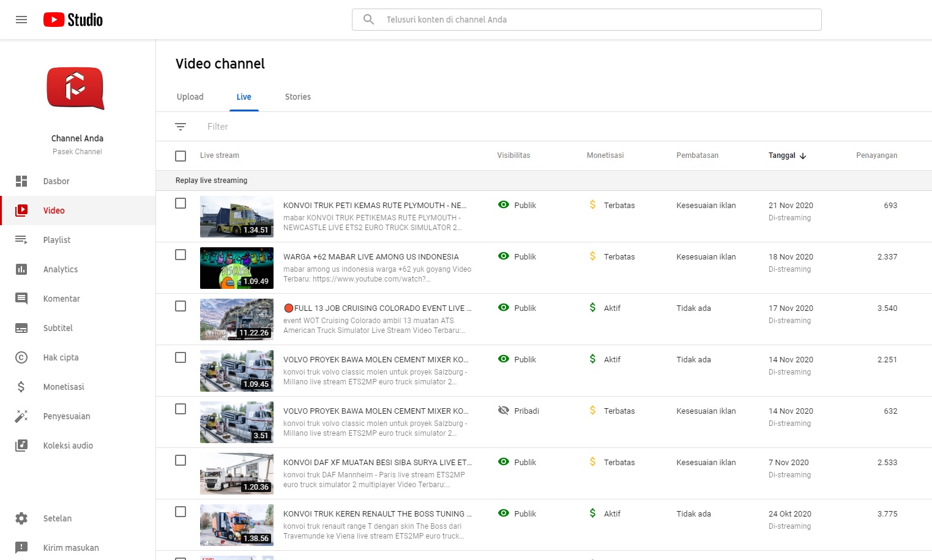The width and height of the screenshot is (932, 560).
Task: Click the Komentar comment icon
Action: [21, 299]
